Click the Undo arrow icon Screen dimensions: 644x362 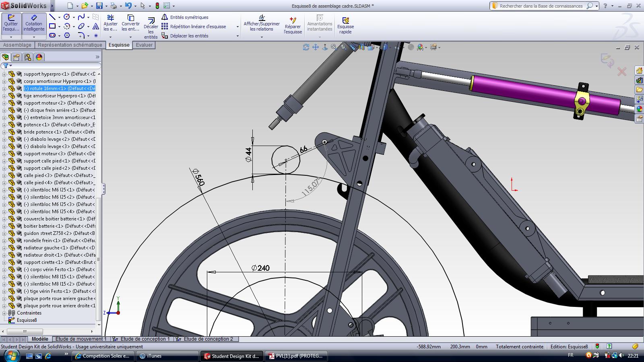[128, 6]
